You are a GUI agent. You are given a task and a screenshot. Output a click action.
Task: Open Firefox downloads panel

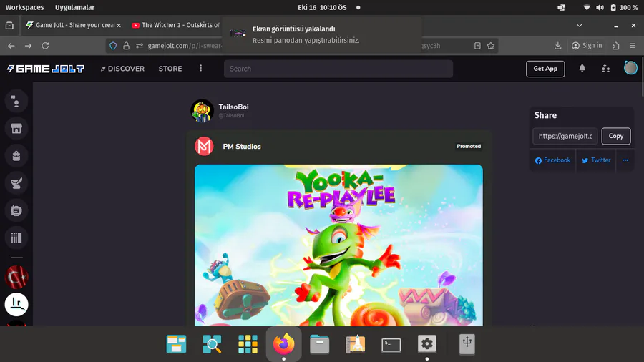pyautogui.click(x=557, y=46)
